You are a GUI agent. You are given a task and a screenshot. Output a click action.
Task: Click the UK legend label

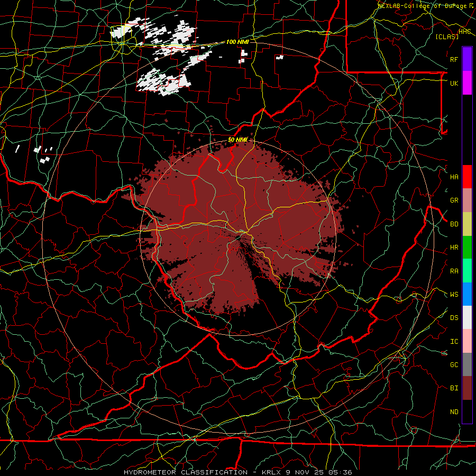coord(454,83)
